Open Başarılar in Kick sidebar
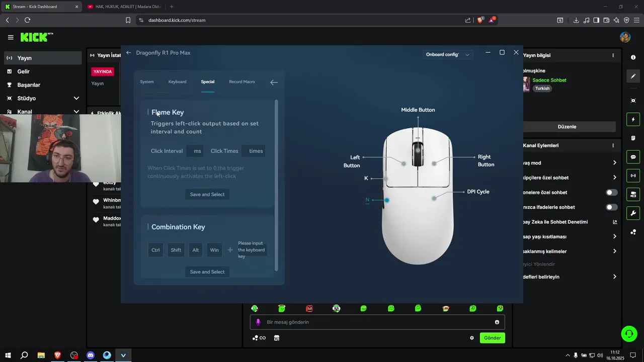Viewport: 644px width, 362px height. pos(43,85)
